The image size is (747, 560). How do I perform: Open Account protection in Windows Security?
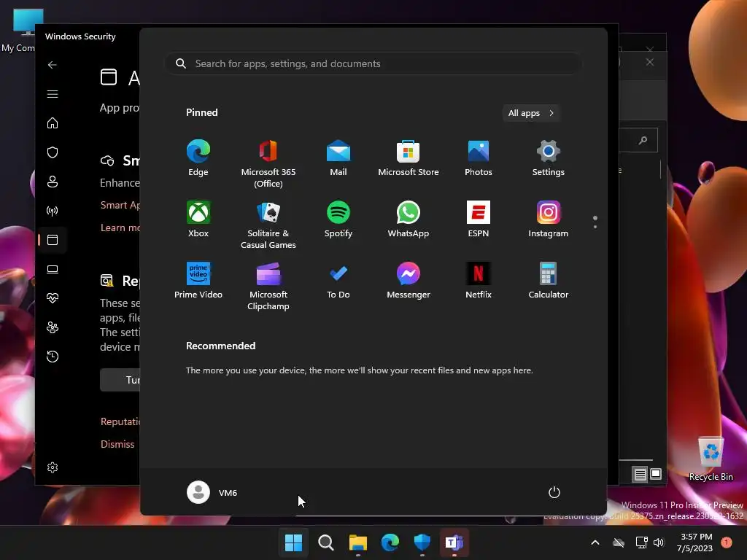(53, 182)
